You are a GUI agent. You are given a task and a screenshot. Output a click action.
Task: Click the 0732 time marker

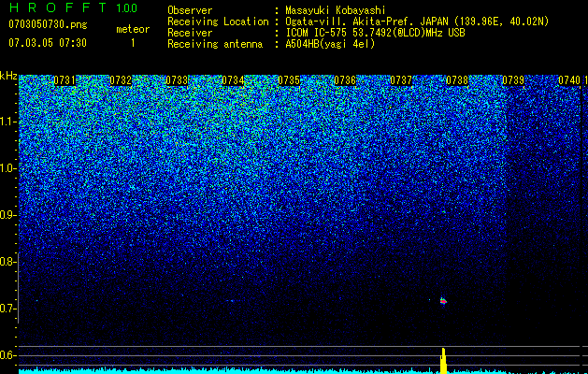[121, 80]
